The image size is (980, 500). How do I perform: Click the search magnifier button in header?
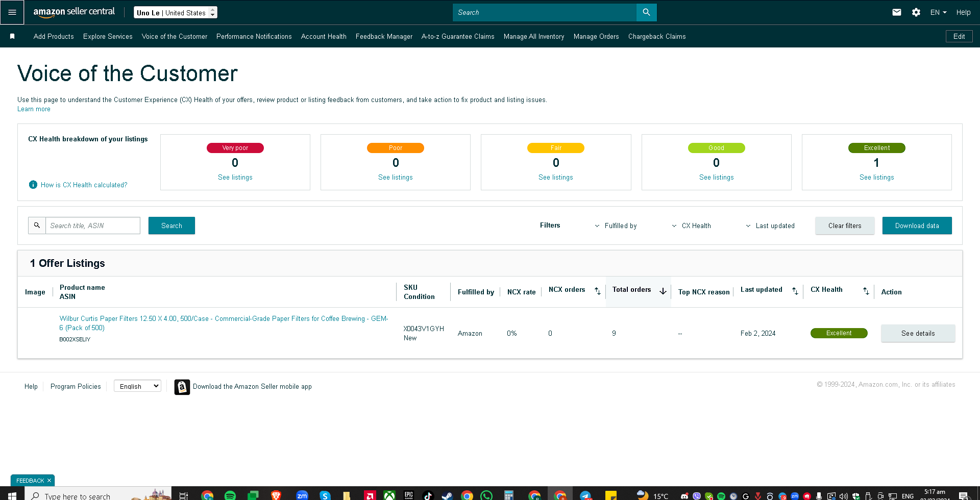[x=646, y=12]
